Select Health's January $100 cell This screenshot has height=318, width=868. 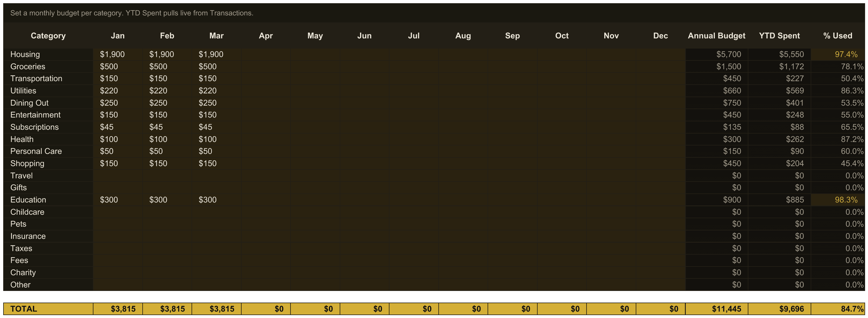pyautogui.click(x=118, y=139)
